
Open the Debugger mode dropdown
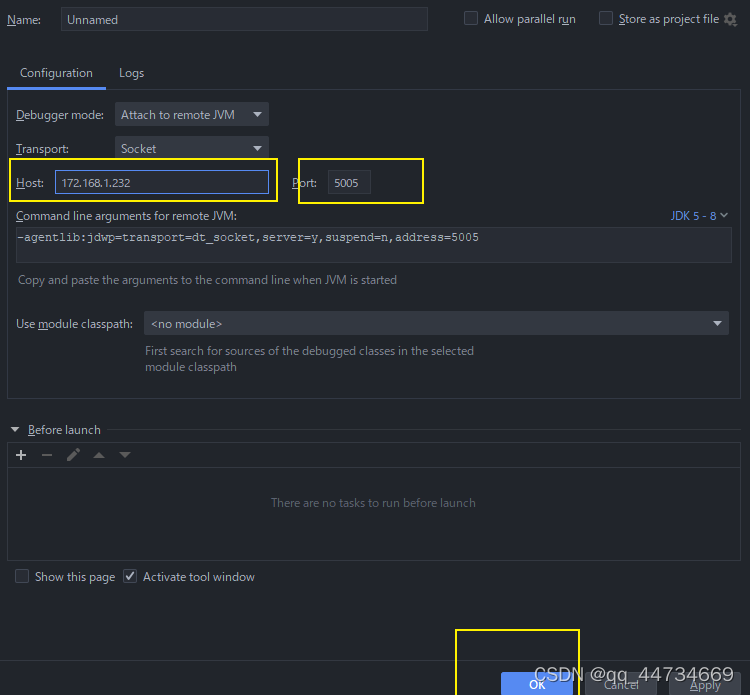tap(191, 115)
